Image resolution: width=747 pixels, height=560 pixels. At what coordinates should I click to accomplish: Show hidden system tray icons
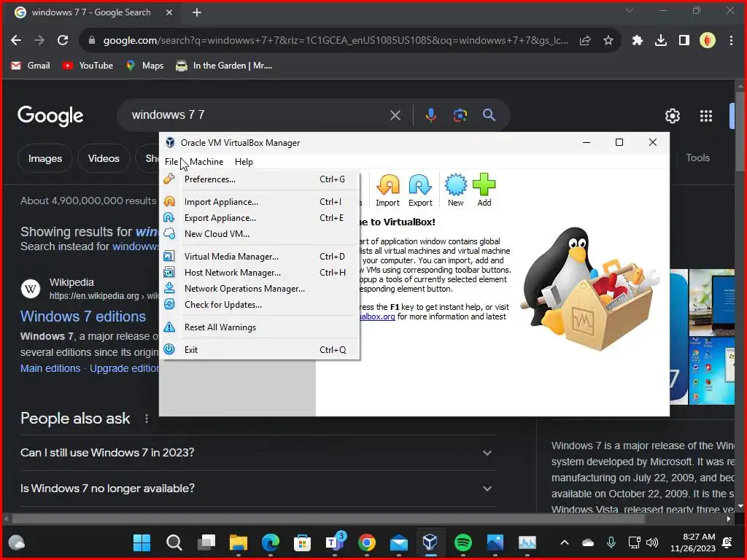pos(564,542)
